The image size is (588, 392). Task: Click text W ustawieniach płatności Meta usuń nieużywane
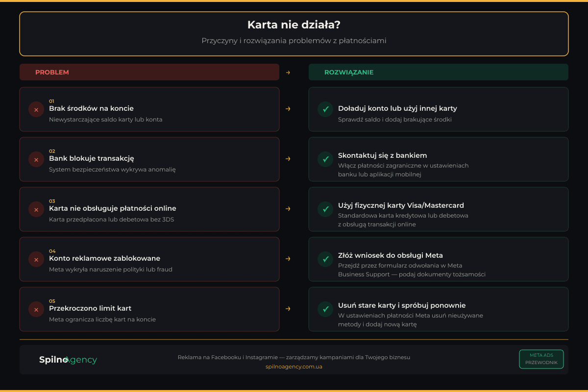[411, 316]
